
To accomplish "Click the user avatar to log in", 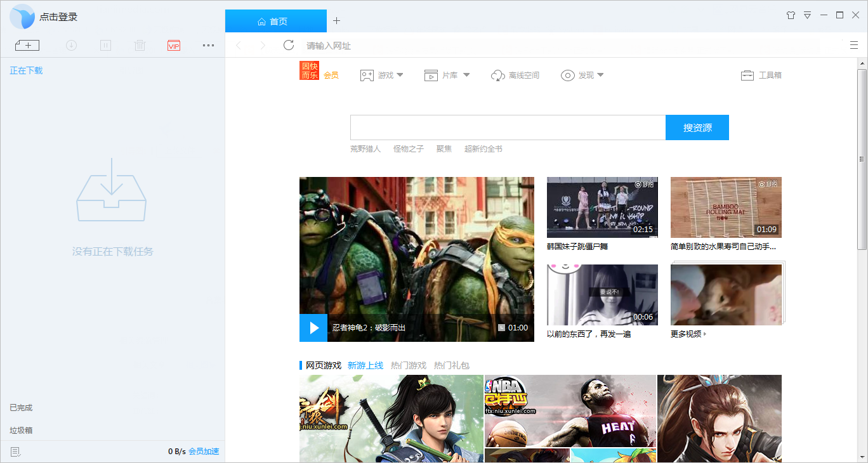I will 22,16.
